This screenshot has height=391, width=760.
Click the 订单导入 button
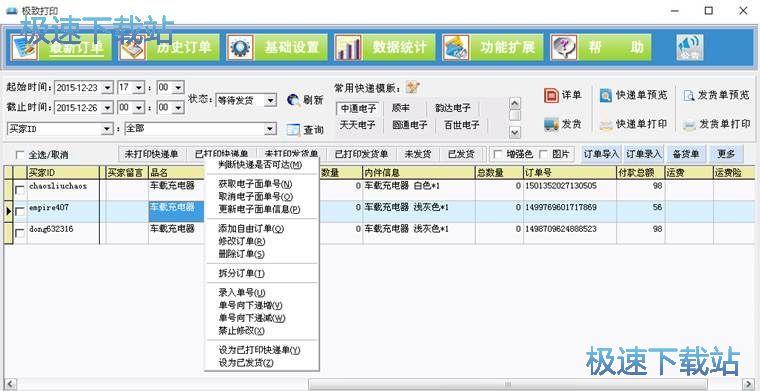(602, 154)
